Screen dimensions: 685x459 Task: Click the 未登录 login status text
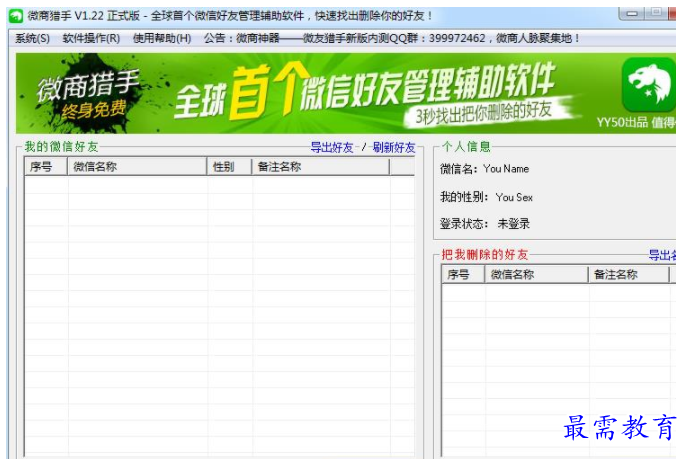[513, 224]
